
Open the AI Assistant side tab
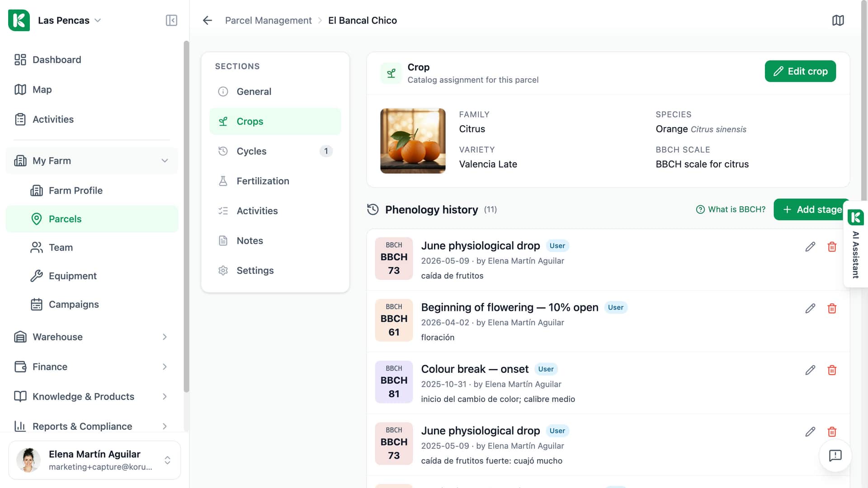point(855,244)
